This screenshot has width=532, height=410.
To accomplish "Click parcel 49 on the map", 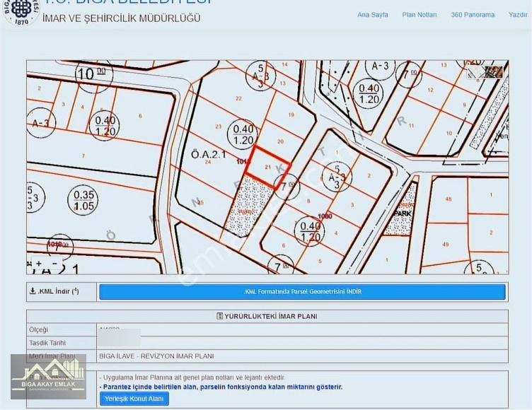I will [446, 244].
